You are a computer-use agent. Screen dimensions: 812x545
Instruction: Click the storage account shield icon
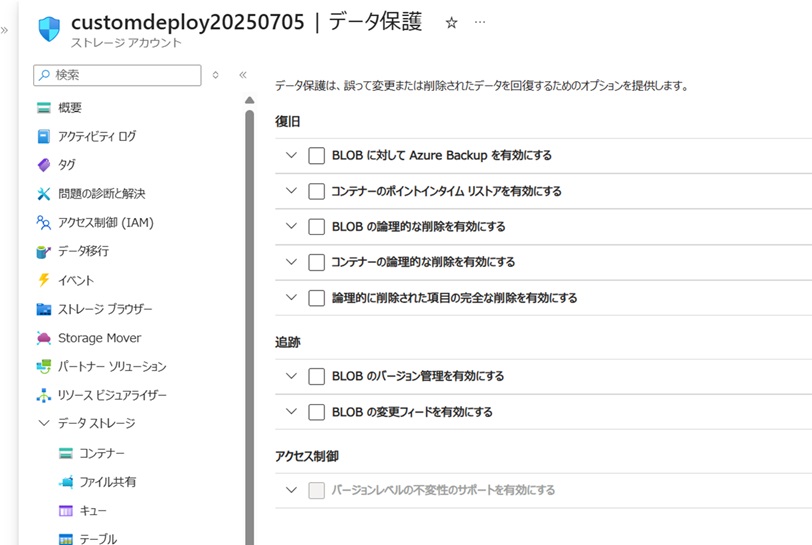tap(49, 28)
